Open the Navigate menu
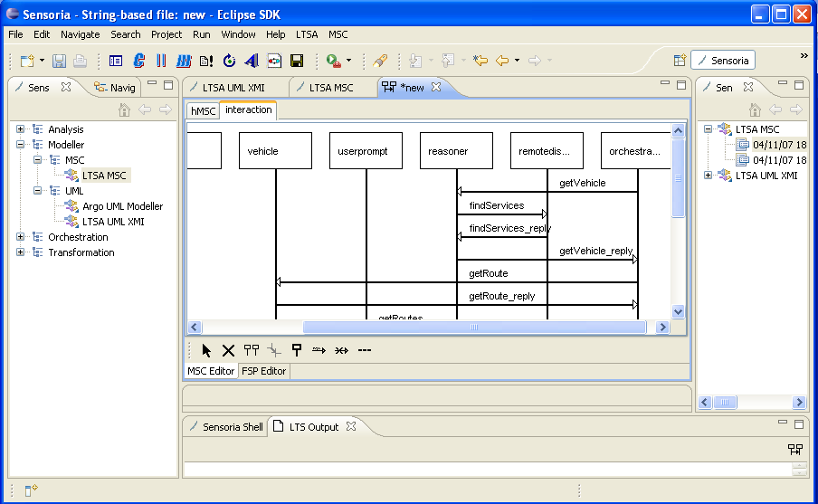The height and width of the screenshot is (504, 818). click(80, 34)
